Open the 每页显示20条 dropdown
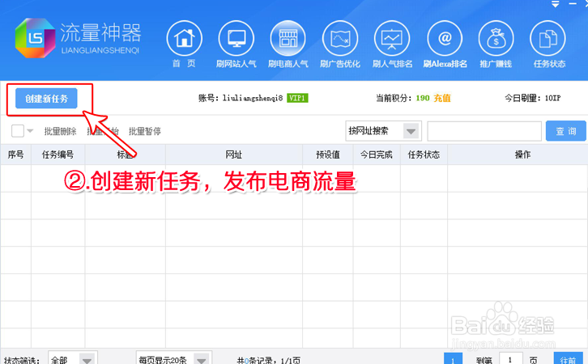The width and height of the screenshot is (588, 364). click(x=174, y=360)
